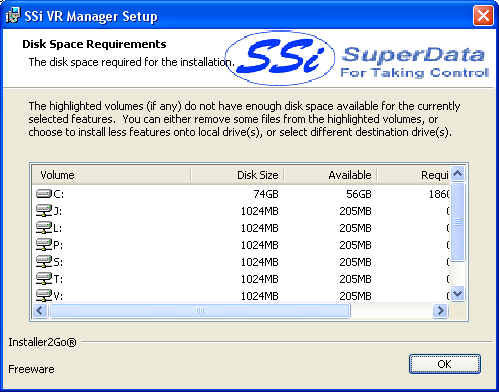
Task: Select the C: hard drive icon
Action: pos(44,194)
